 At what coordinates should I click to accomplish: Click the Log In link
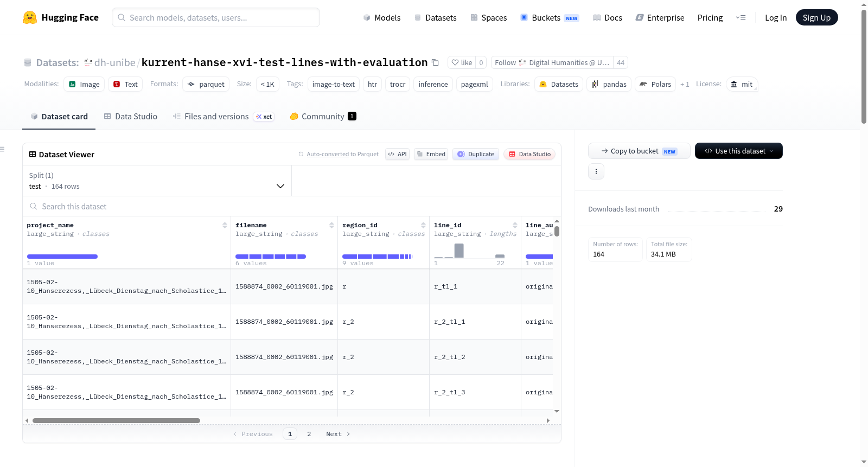pos(776,17)
